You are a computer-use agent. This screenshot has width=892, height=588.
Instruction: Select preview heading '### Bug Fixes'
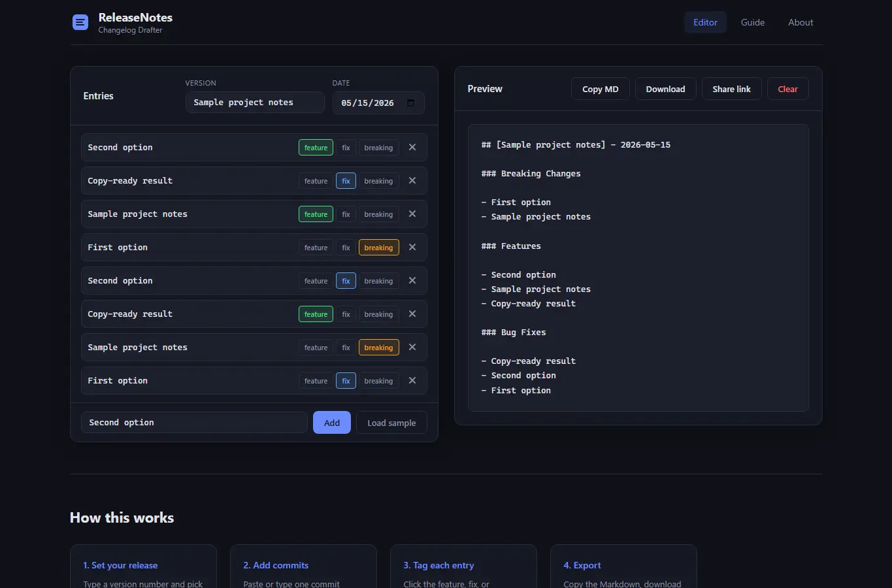(x=514, y=333)
